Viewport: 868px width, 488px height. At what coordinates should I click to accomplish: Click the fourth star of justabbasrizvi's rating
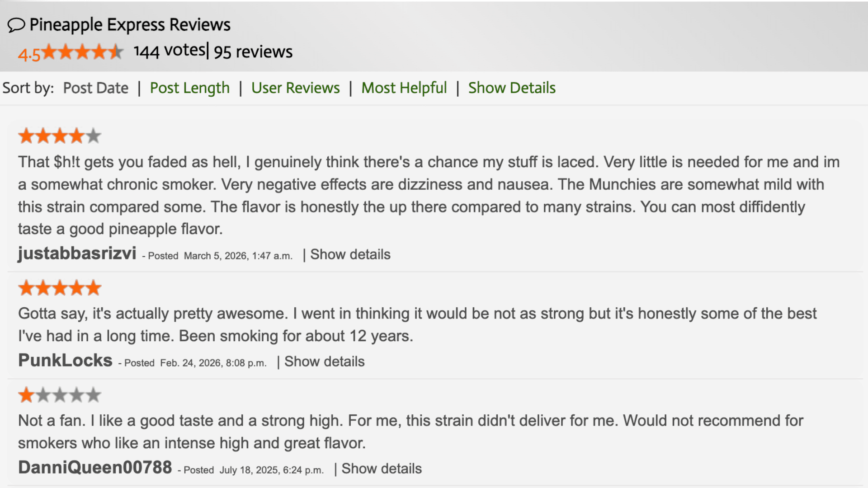tap(77, 135)
